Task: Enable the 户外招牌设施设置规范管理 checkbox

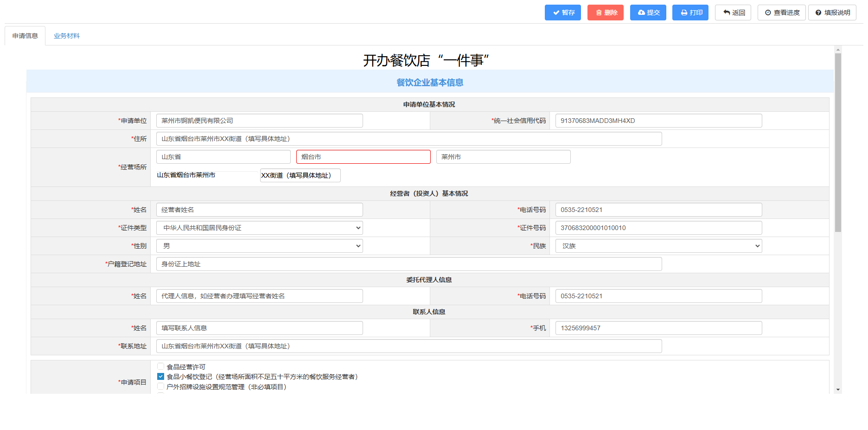Action: (x=160, y=387)
